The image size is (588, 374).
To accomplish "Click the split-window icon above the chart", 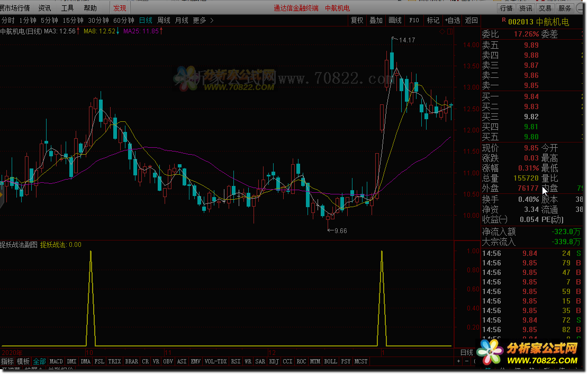I will (450, 32).
